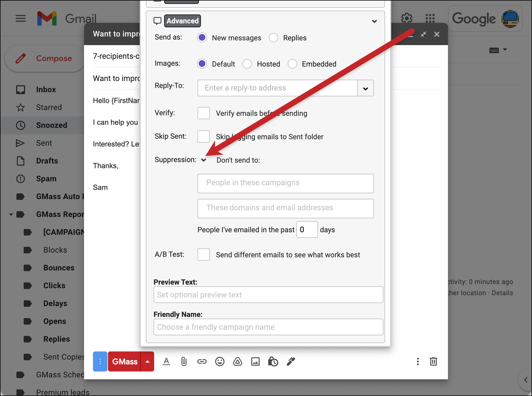
Task: Enable Verify emails before sending checkbox
Action: click(204, 113)
